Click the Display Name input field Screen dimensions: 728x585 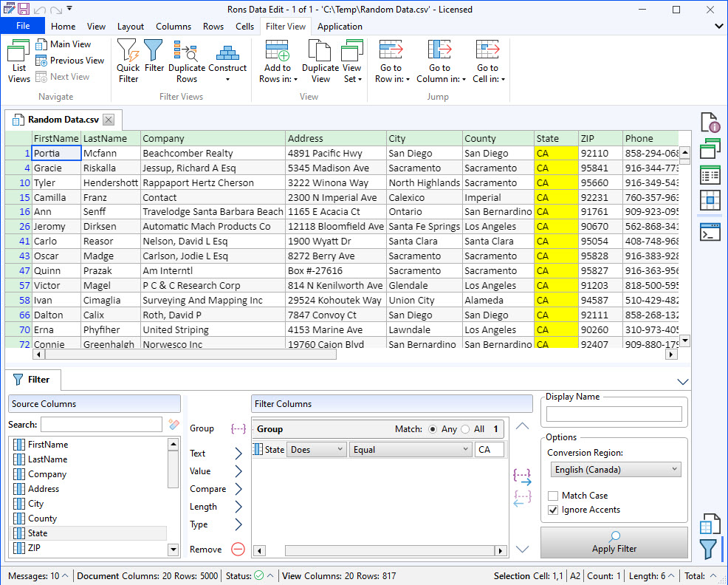click(614, 414)
